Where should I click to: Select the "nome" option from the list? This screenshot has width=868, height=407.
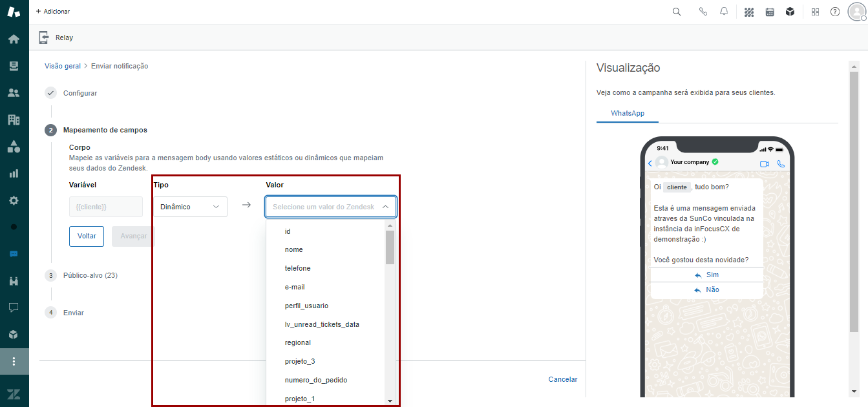tap(294, 249)
